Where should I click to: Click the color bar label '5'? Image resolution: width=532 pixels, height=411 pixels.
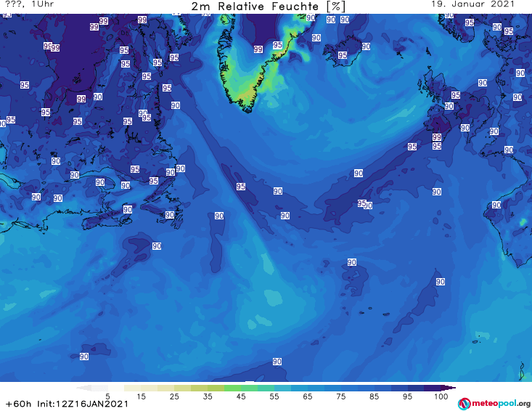107,396
